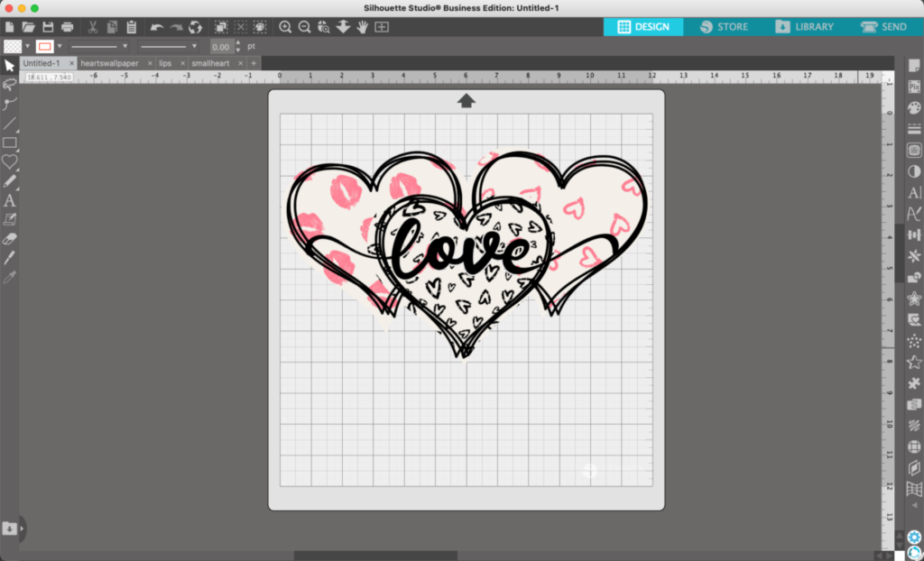Switch to the DESIGN tab
Viewport: 924px width, 561px height.
pyautogui.click(x=642, y=27)
